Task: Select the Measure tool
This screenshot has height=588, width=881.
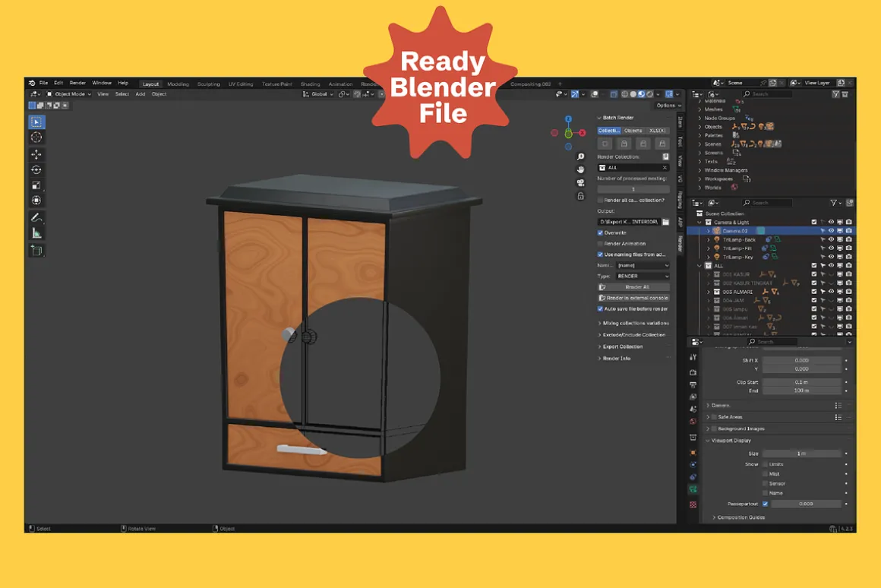Action: 36,233
